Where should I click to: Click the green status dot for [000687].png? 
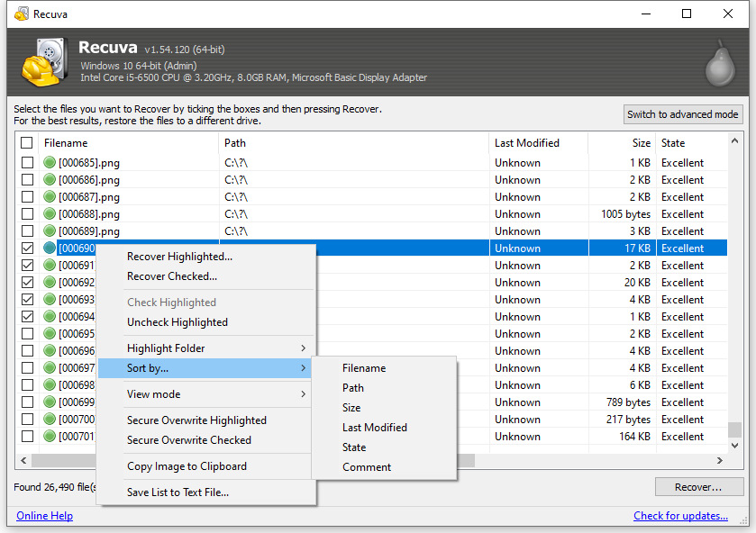(50, 197)
